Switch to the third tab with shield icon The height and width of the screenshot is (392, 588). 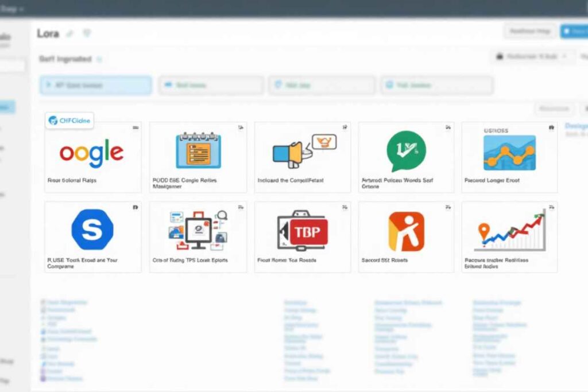click(322, 85)
